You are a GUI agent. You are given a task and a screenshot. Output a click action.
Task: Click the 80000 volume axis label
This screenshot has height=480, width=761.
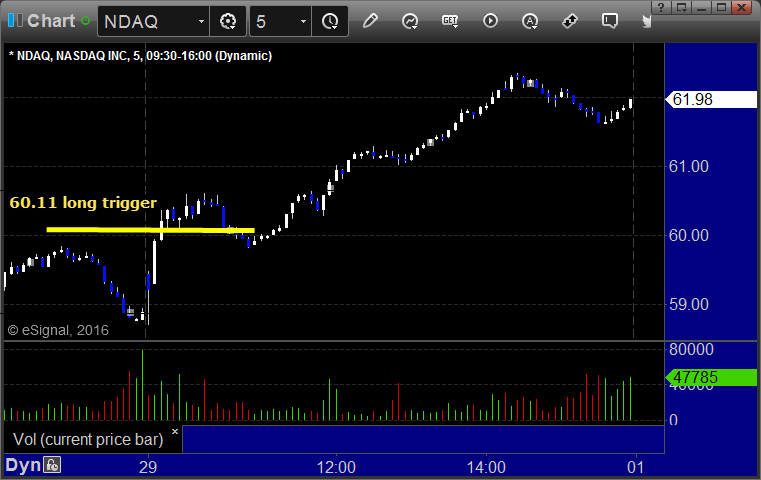[691, 349]
